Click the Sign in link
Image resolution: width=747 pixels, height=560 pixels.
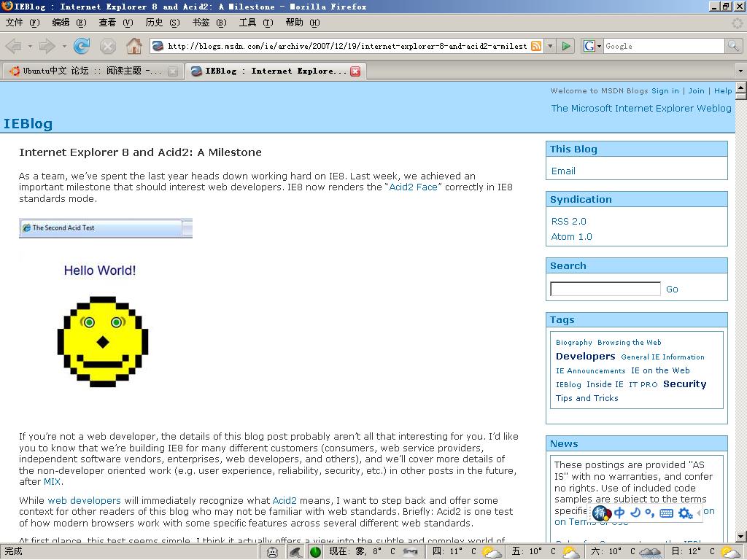tap(665, 90)
